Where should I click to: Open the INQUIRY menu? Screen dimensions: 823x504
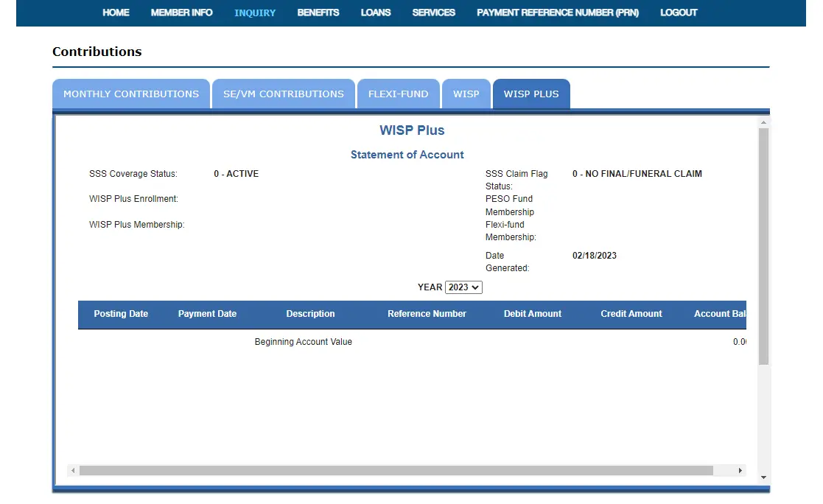coord(255,13)
